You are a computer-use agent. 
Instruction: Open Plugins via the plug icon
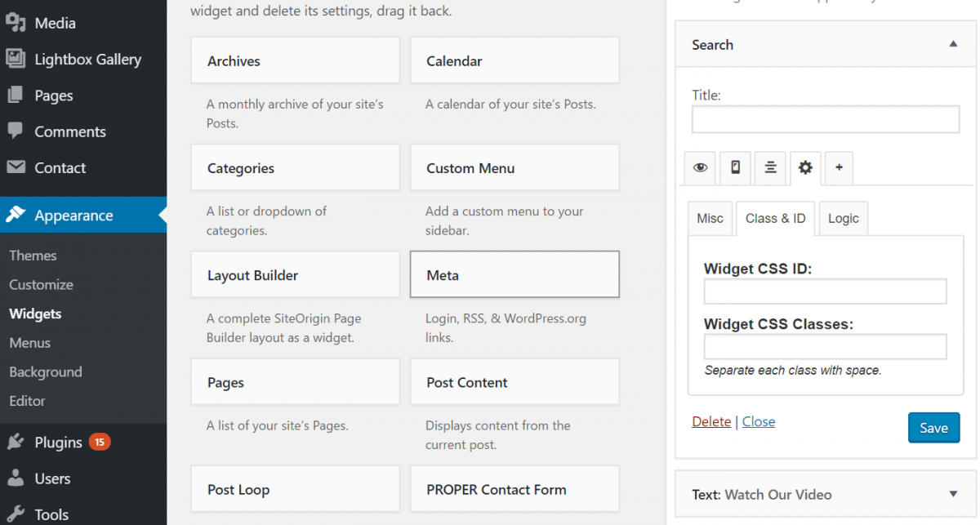[17, 442]
